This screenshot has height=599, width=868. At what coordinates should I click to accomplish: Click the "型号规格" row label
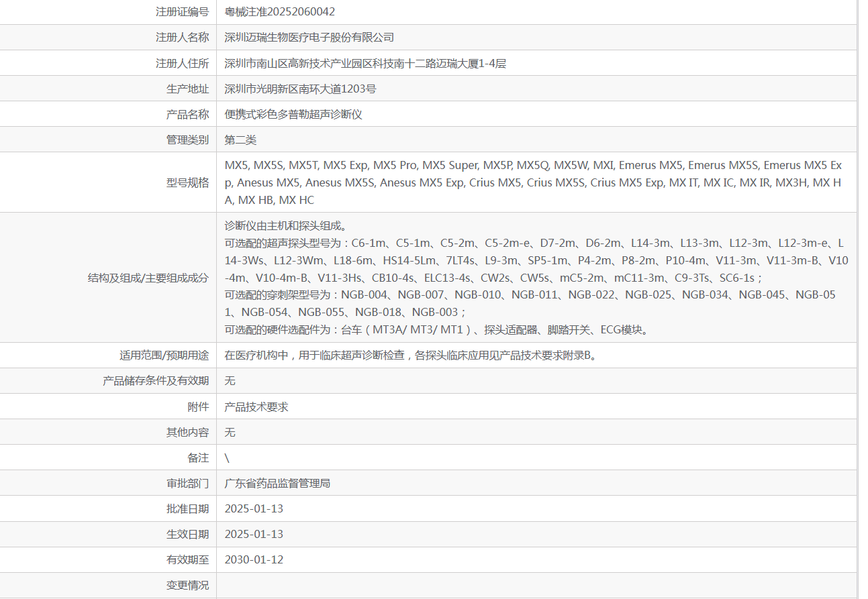click(x=187, y=182)
